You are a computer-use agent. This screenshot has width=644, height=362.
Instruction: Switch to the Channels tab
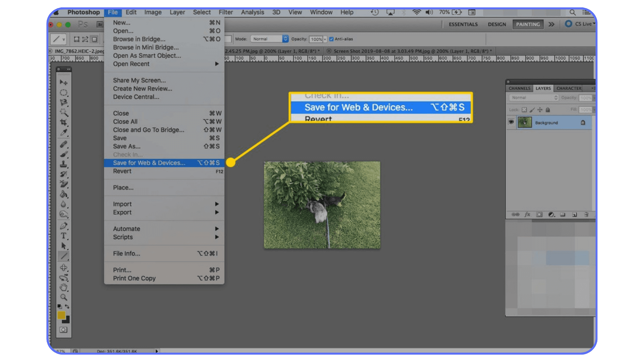click(x=520, y=88)
